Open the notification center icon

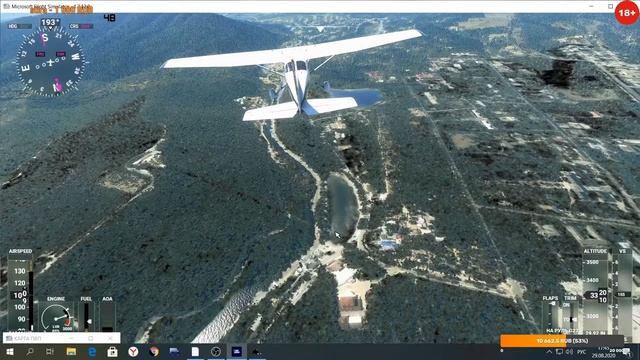pos(626,352)
